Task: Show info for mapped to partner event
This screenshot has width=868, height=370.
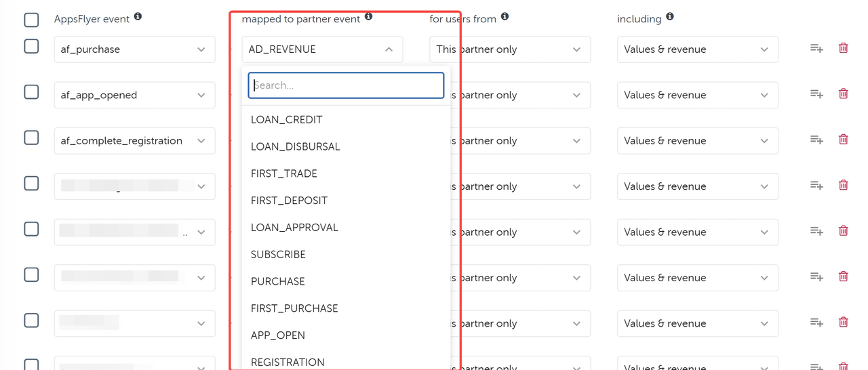Action: (368, 16)
